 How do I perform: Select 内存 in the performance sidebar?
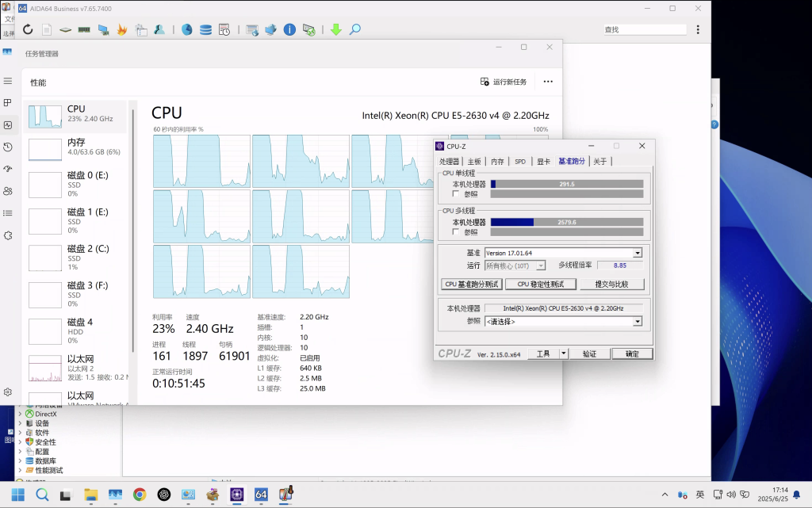click(77, 147)
